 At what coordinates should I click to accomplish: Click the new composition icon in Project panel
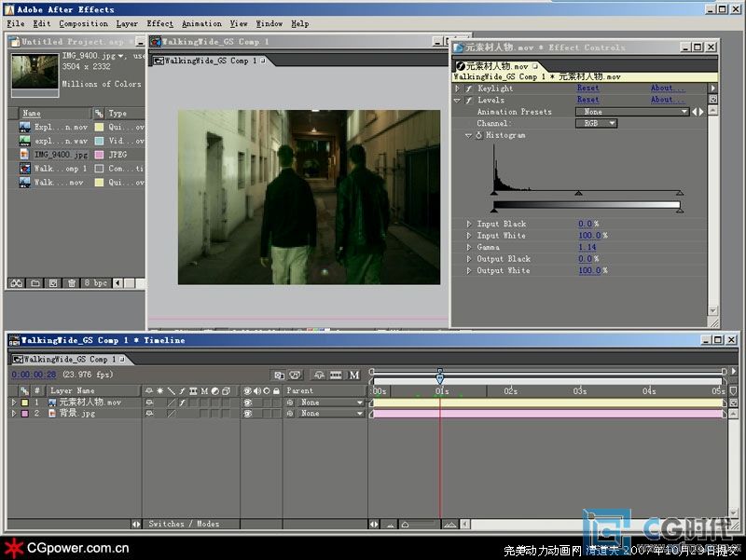[x=53, y=283]
